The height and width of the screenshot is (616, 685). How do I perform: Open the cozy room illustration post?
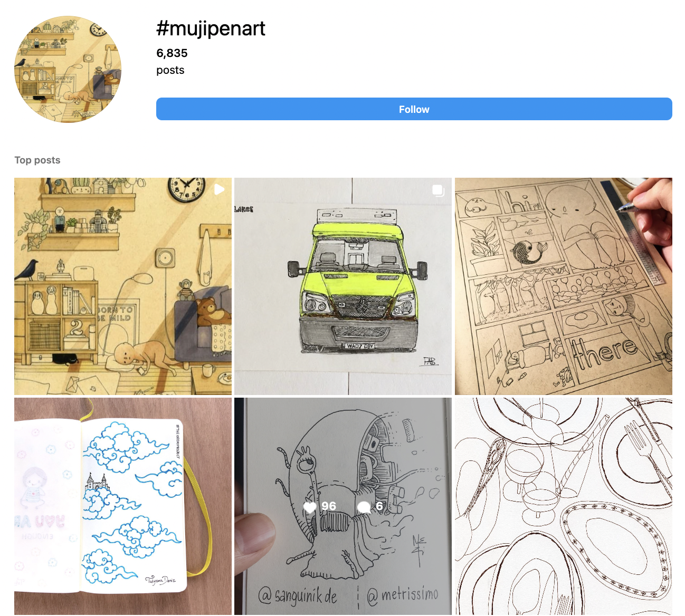click(x=123, y=286)
